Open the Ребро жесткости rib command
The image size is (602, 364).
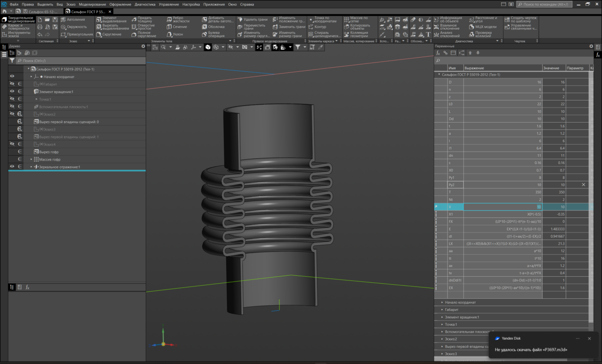[x=178, y=20]
